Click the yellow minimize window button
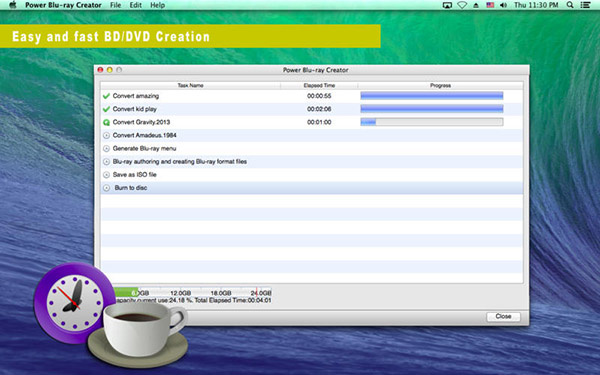Image resolution: width=600 pixels, height=375 pixels. (x=109, y=70)
